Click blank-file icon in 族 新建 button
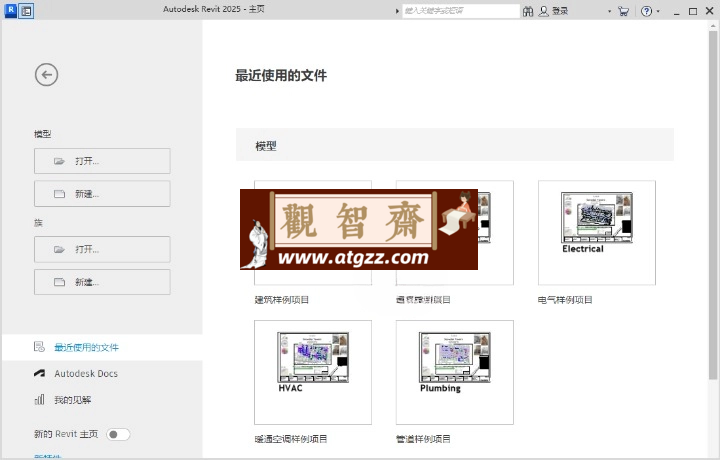Image resolution: width=720 pixels, height=460 pixels. tap(59, 282)
